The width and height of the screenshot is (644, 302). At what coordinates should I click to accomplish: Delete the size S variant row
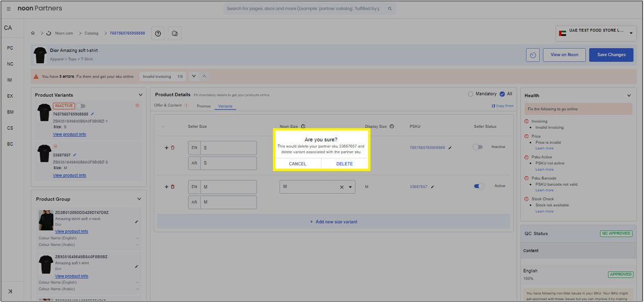point(173,148)
